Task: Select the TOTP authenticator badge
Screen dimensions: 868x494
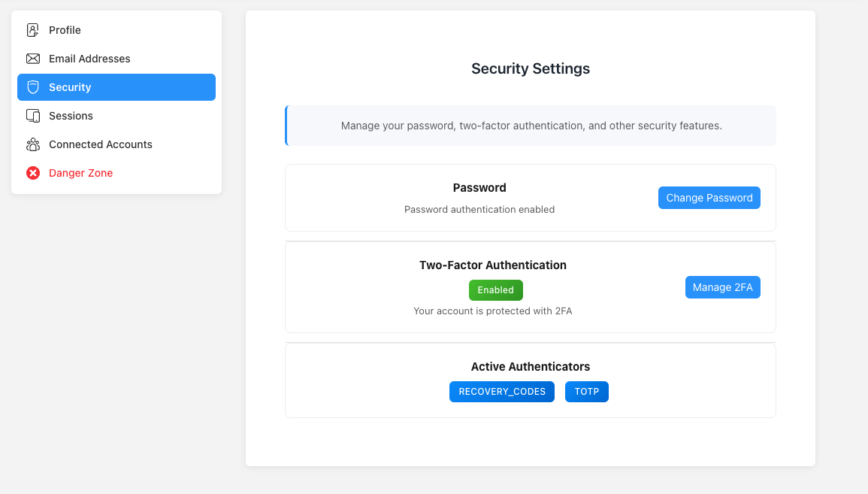Action: 586,391
